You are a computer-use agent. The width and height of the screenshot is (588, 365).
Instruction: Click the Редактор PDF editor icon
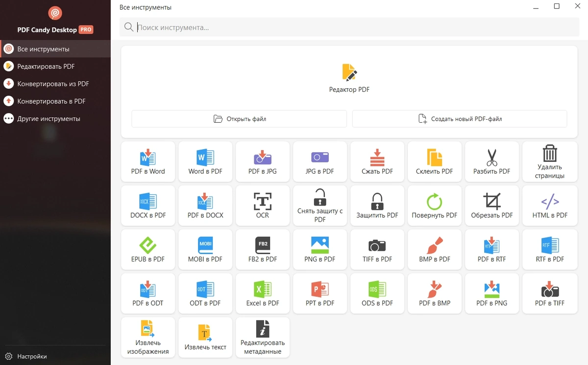[x=349, y=73]
